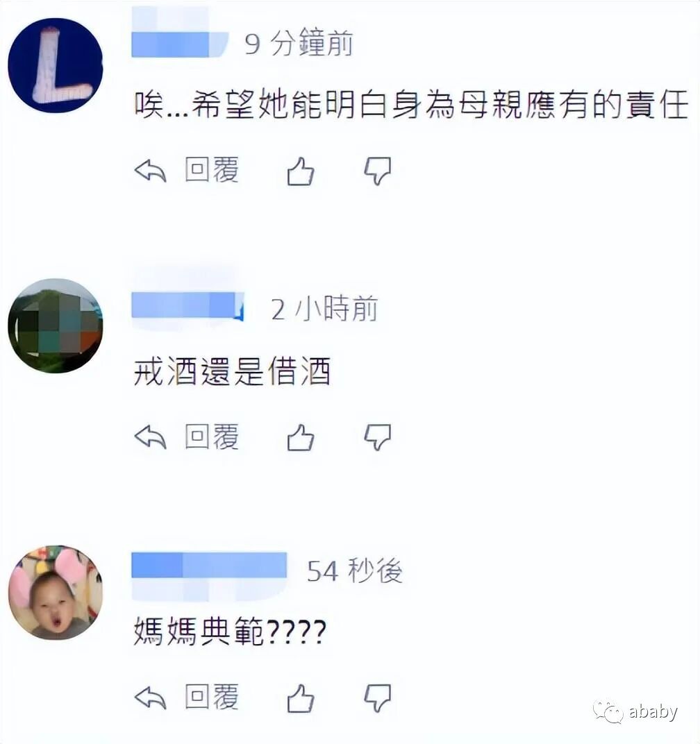The width and height of the screenshot is (700, 744).
Task: Click 回覆 under the 媽媽典範???? comment
Action: 212,697
